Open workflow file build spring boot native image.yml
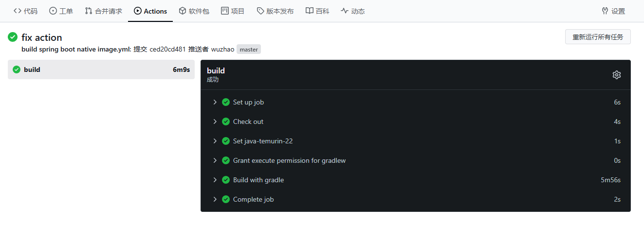 click(x=76, y=49)
